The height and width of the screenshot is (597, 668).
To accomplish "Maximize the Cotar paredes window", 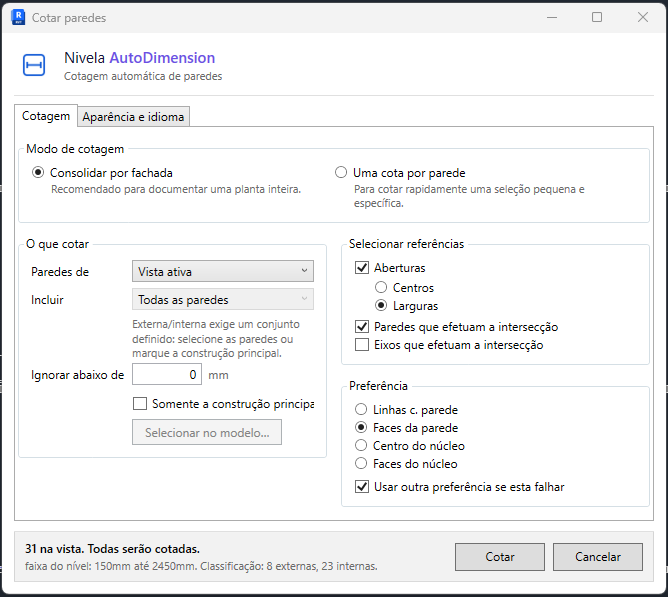I will point(597,17).
